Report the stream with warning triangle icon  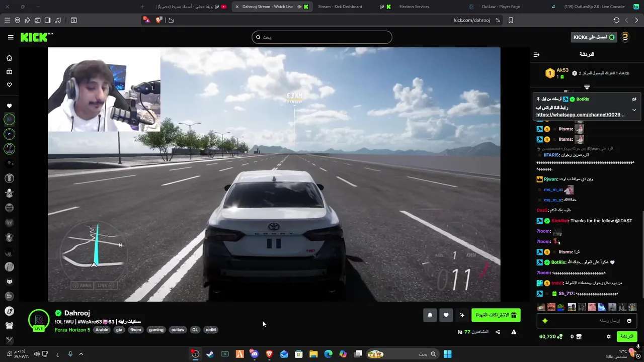pos(514,332)
